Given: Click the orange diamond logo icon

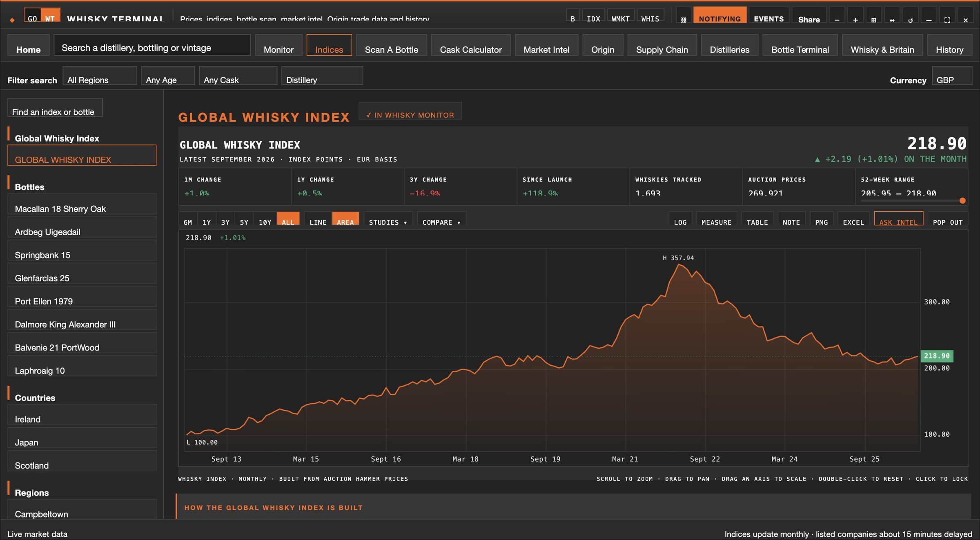Looking at the screenshot, I should 12,20.
